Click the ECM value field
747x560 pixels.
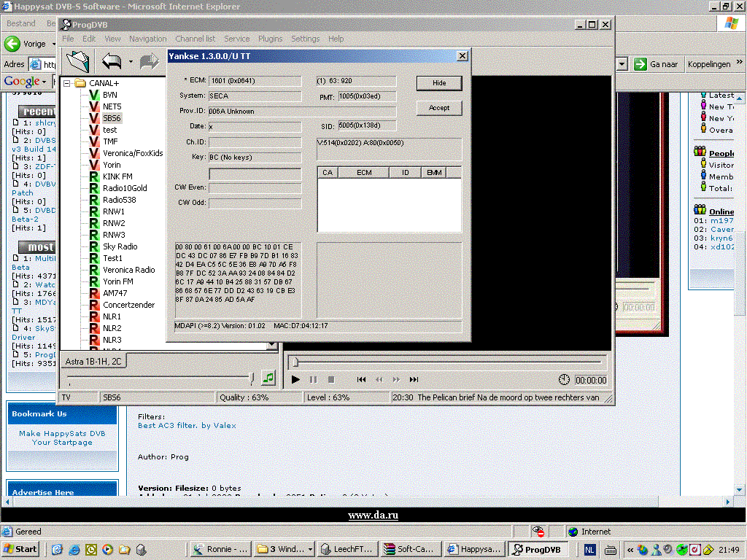(255, 81)
